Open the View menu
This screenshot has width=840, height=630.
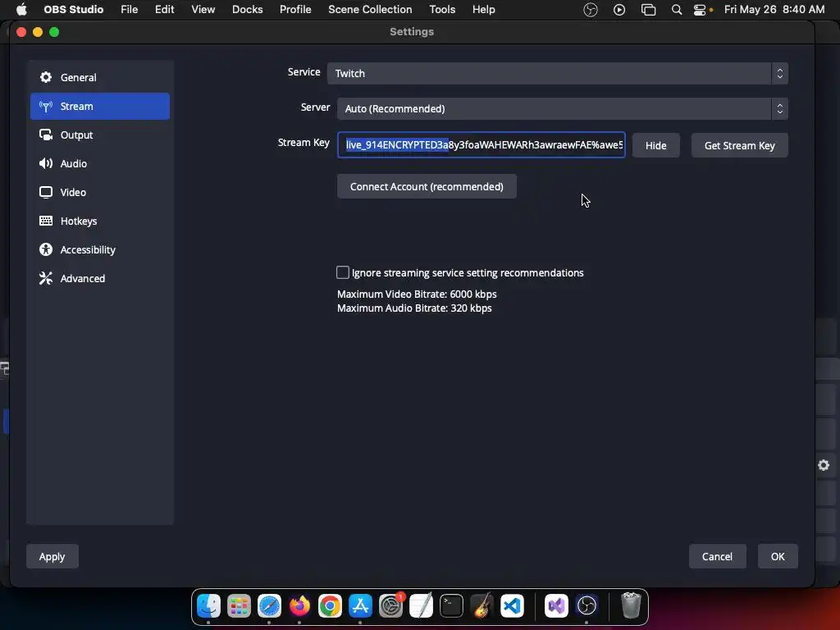coord(203,10)
